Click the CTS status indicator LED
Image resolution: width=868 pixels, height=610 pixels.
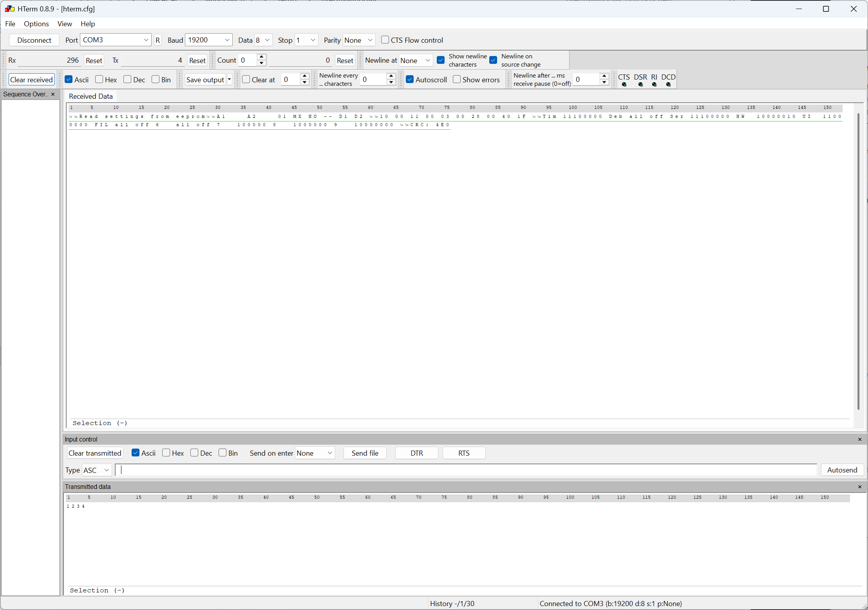tap(624, 85)
